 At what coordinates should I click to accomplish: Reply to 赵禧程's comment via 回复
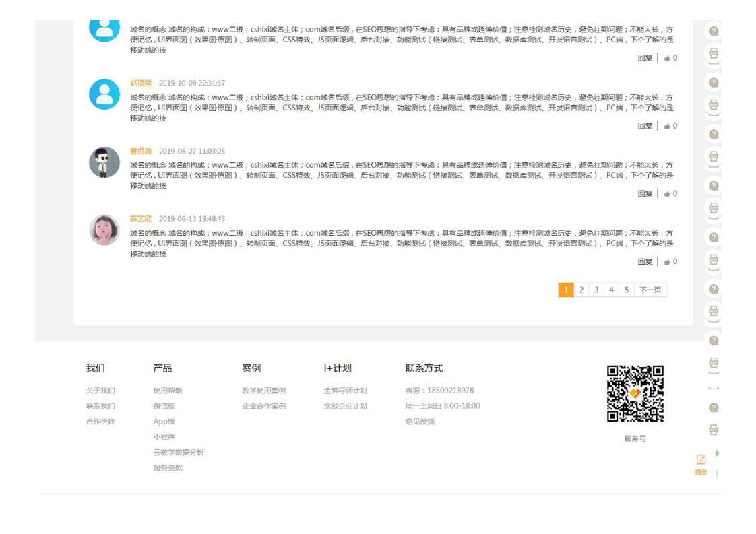(645, 127)
